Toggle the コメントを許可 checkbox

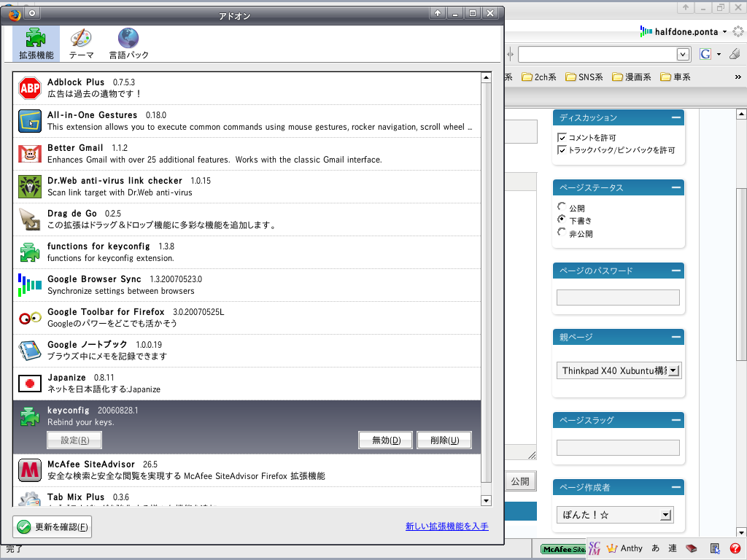coord(562,138)
